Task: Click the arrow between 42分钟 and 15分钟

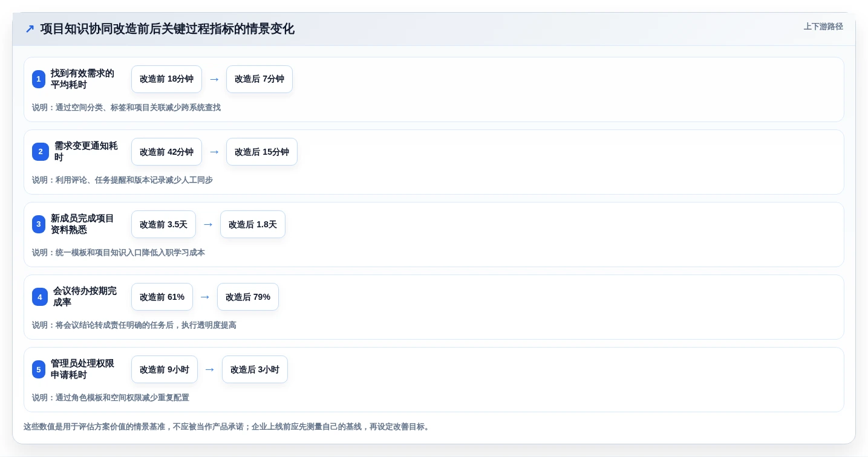Action: coord(214,152)
